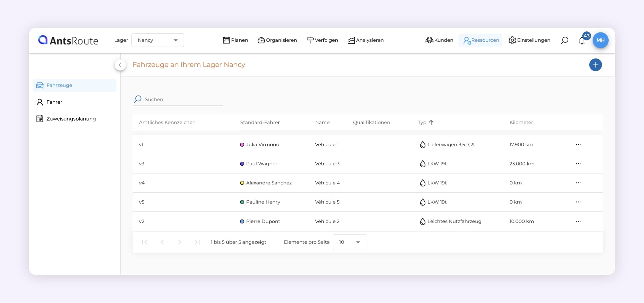644x303 pixels.
Task: Collapse sidebar with the left chevron button
Action: point(120,65)
